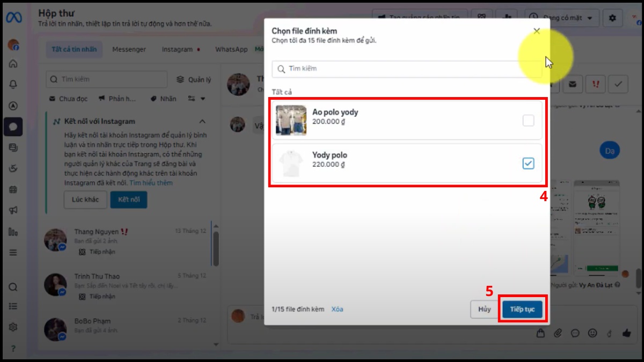This screenshot has height=362, width=644.
Task: Click the Yody polo product thumbnail
Action: coord(291,163)
